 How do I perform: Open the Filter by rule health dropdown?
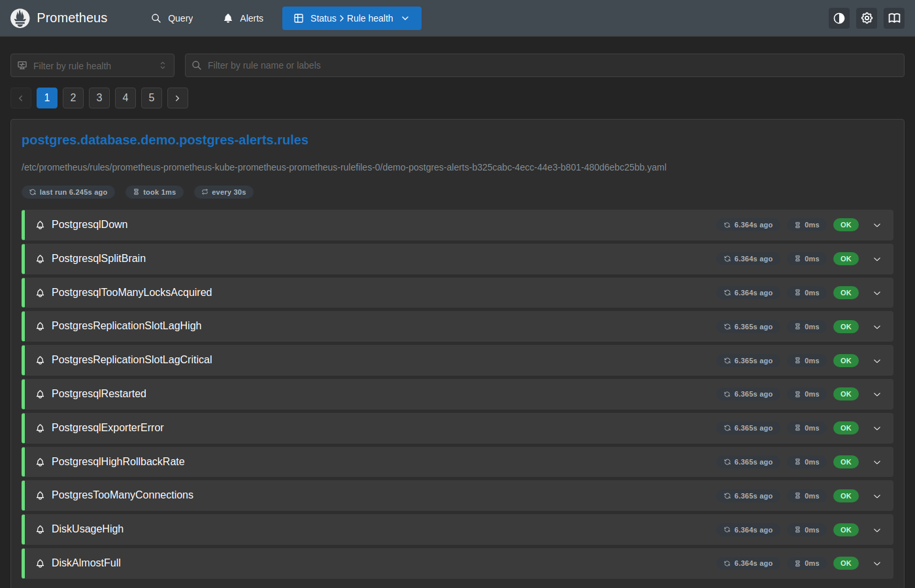92,65
